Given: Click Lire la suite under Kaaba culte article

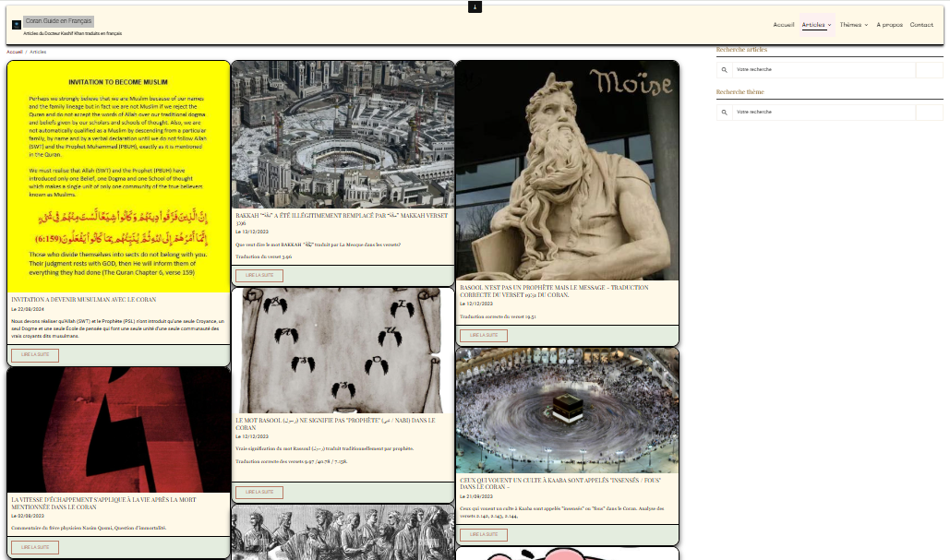Looking at the screenshot, I should pos(484,534).
